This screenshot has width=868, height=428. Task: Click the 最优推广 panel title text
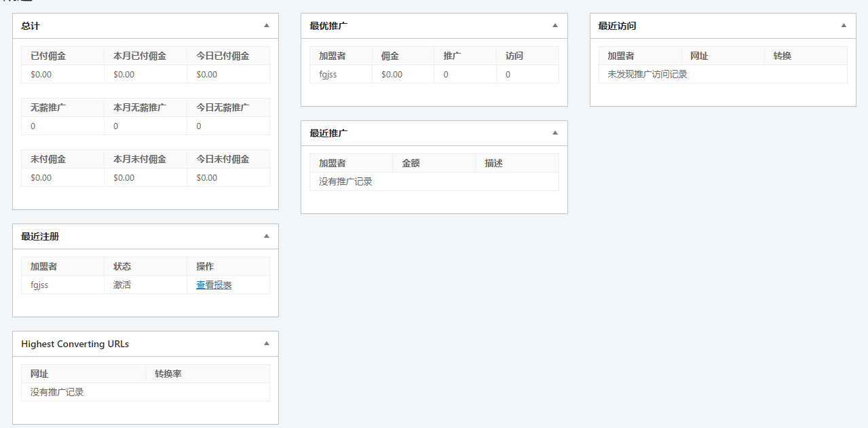click(328, 26)
